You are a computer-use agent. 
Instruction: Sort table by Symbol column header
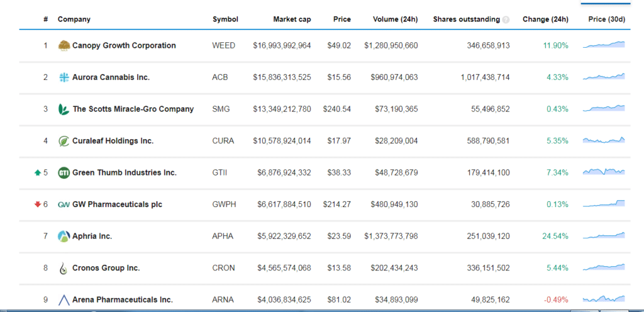point(225,19)
